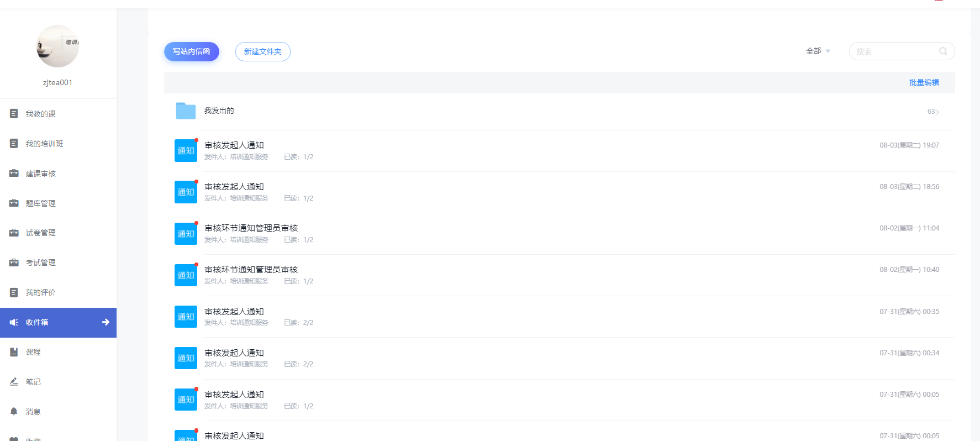Viewport: 980px width, 441px height.
Task: Click the timestamp 08-02(星期一) 10:40
Action: (909, 270)
